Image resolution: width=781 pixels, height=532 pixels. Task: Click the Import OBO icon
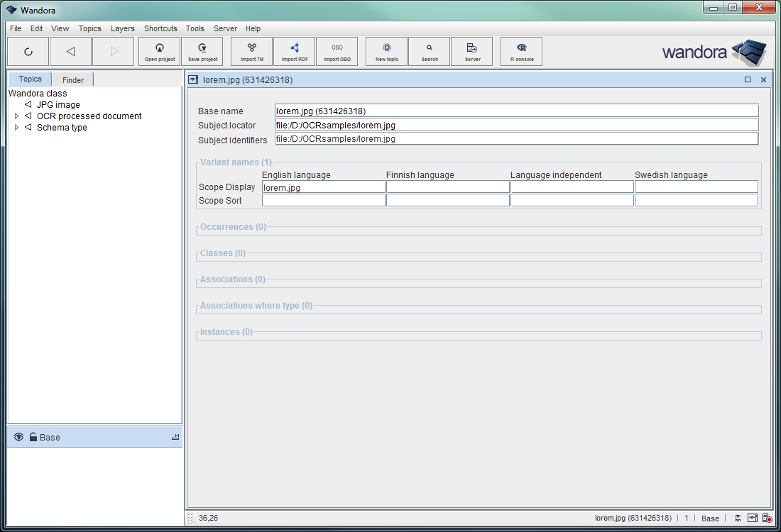coord(337,51)
